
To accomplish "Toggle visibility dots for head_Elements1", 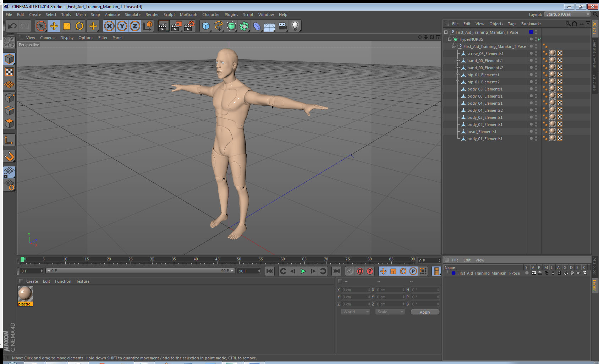I will pos(536,131).
